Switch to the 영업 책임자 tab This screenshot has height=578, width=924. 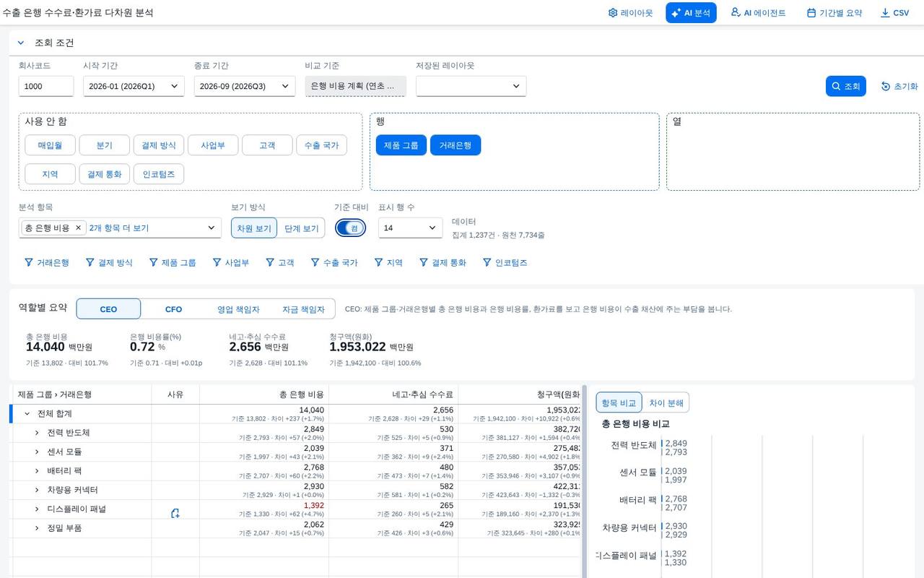pyautogui.click(x=238, y=309)
